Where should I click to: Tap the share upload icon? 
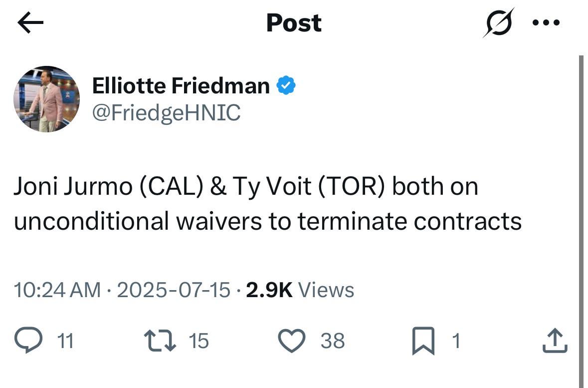point(555,341)
